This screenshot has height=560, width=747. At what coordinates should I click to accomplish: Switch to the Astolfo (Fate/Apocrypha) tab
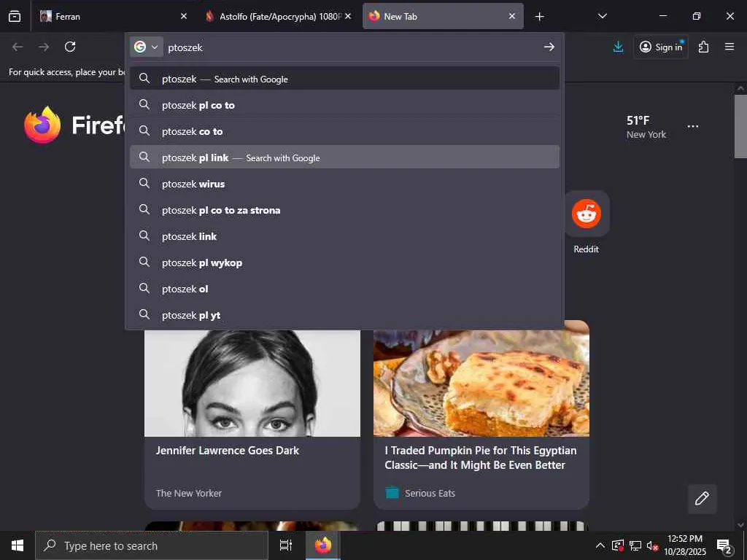(278, 16)
